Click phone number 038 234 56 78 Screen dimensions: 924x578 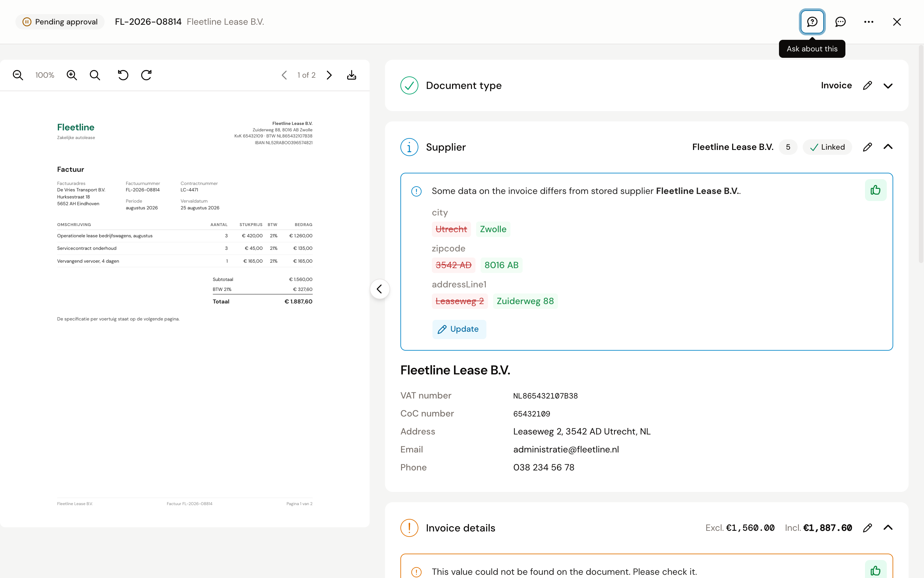tap(544, 467)
